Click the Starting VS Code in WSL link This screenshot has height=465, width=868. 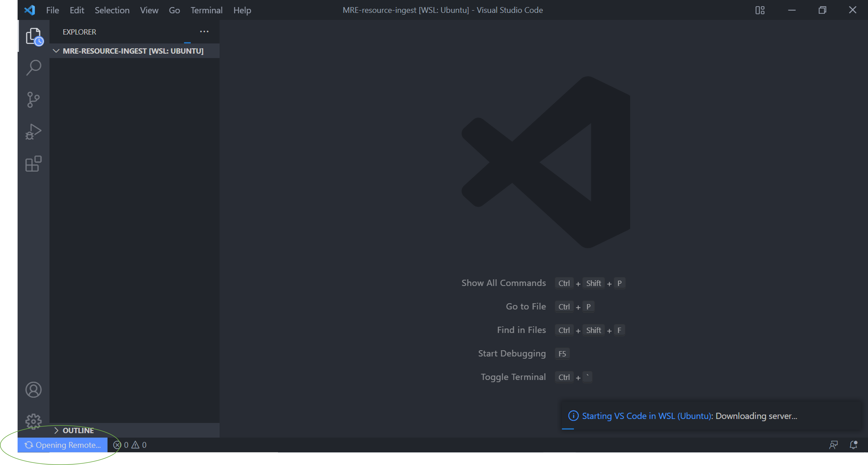click(x=647, y=416)
